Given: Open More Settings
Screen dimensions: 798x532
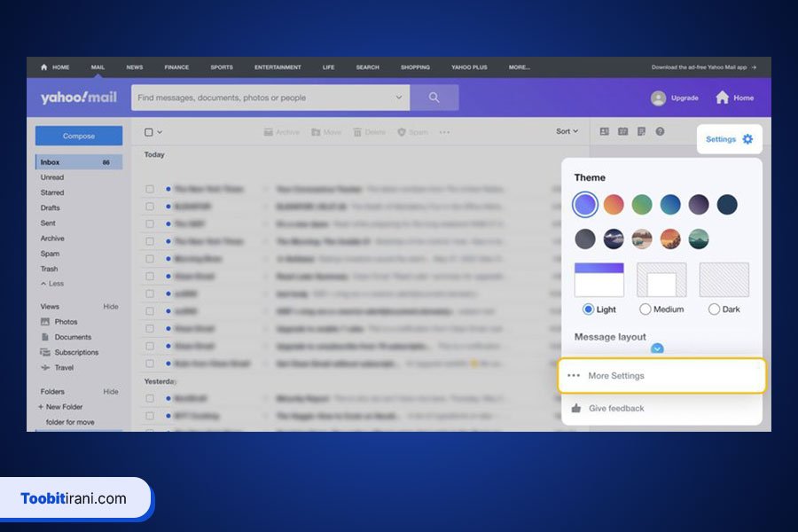Looking at the screenshot, I should click(x=661, y=376).
